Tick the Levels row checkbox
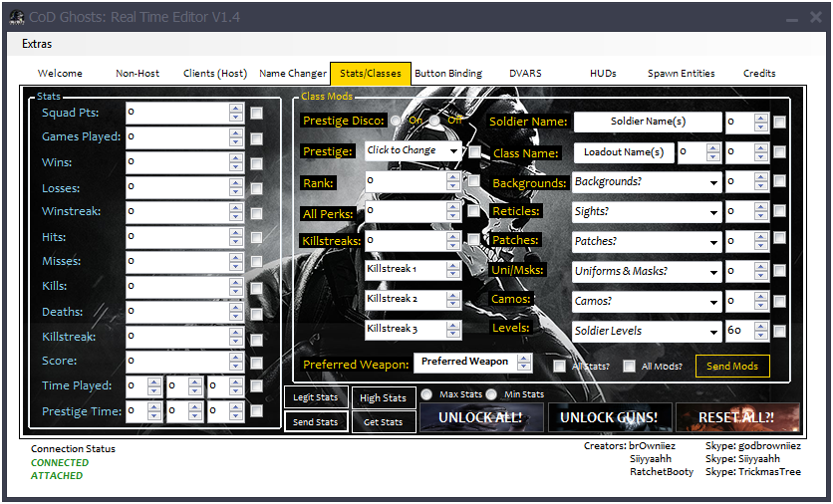This screenshot has height=504, width=833. [779, 332]
